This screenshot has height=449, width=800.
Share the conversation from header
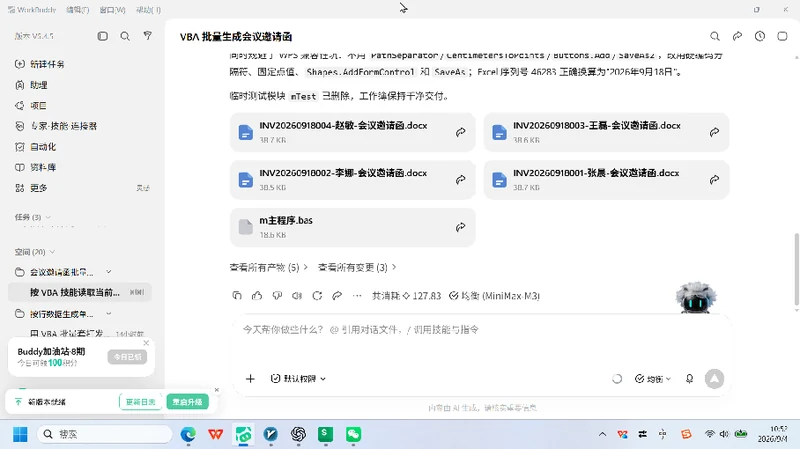click(737, 36)
